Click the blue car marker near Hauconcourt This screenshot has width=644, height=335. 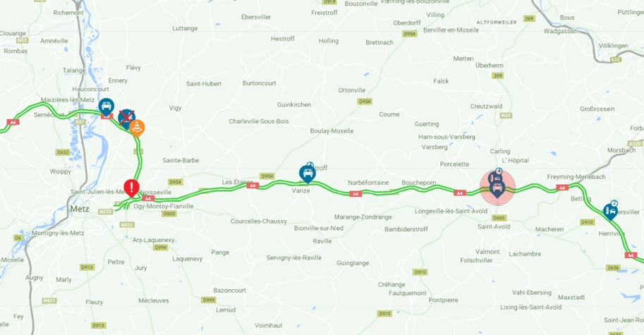coord(107,107)
